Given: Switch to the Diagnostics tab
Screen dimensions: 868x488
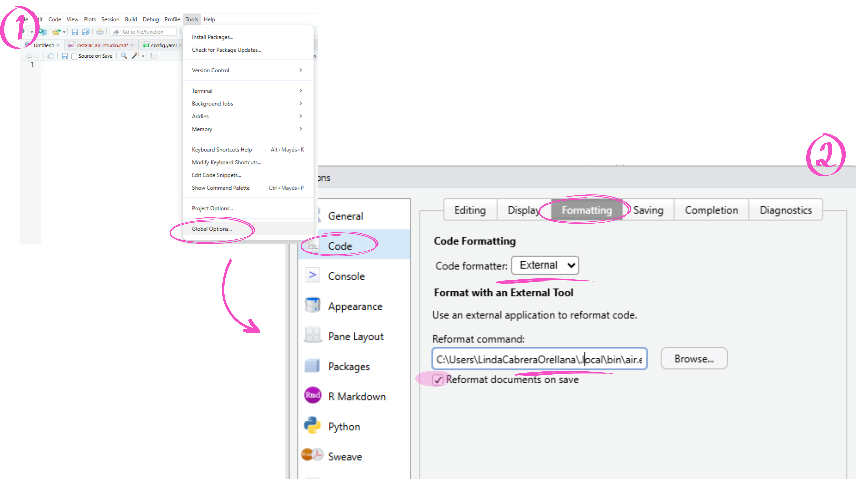Looking at the screenshot, I should (x=786, y=210).
